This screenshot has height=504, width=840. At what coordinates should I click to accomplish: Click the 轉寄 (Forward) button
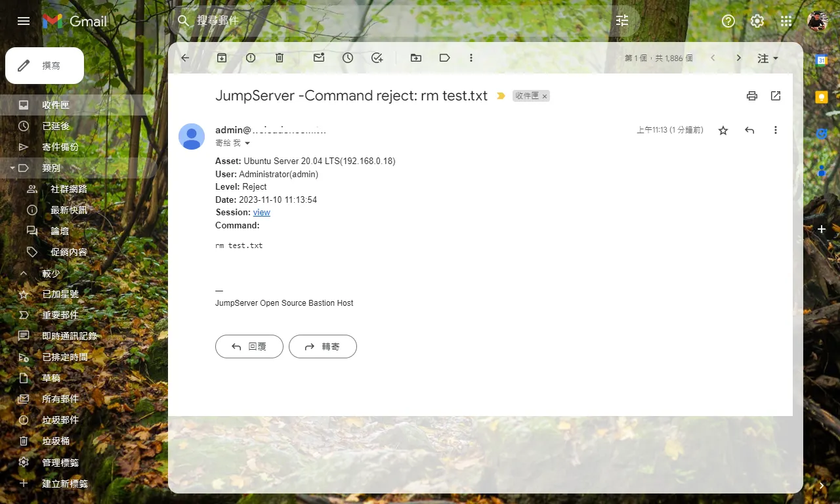click(x=323, y=346)
